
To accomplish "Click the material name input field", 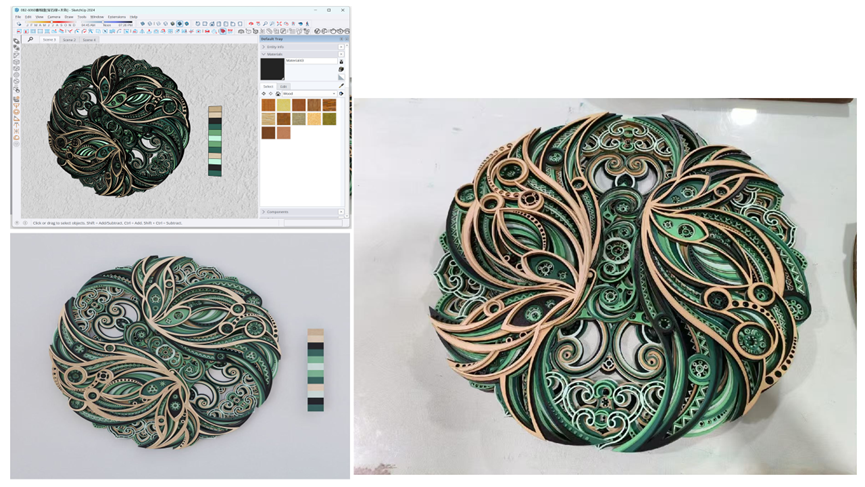I will (310, 61).
